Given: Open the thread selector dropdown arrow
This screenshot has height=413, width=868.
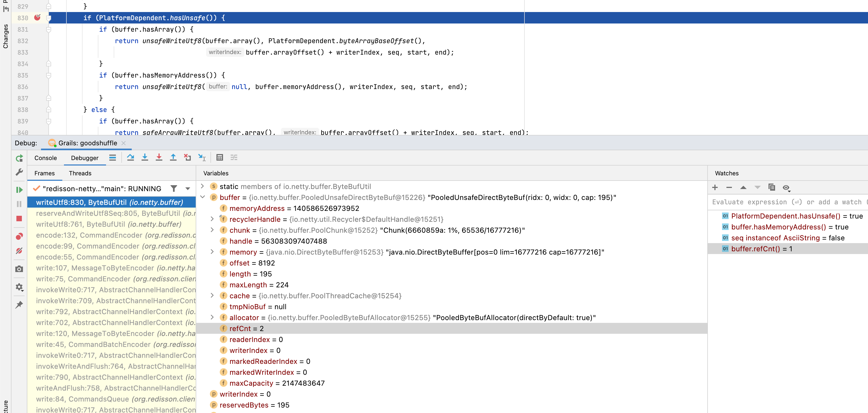Looking at the screenshot, I should coord(187,189).
